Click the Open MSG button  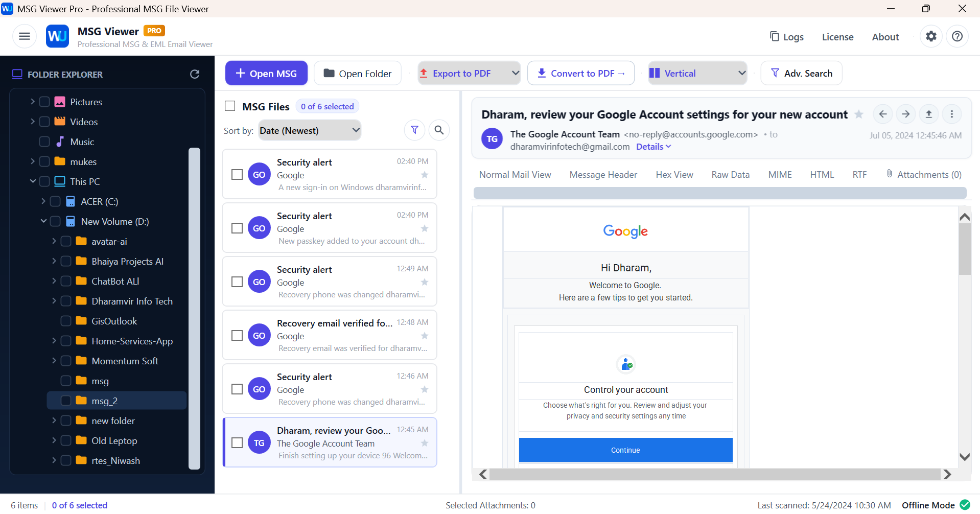pos(266,73)
